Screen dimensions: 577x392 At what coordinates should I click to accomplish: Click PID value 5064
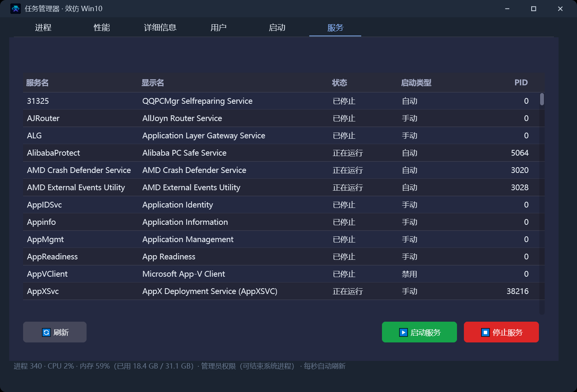[x=520, y=153]
